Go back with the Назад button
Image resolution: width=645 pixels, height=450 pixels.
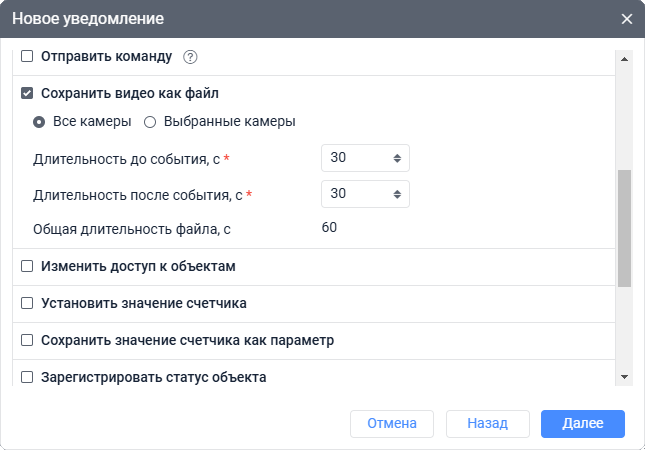click(x=488, y=424)
